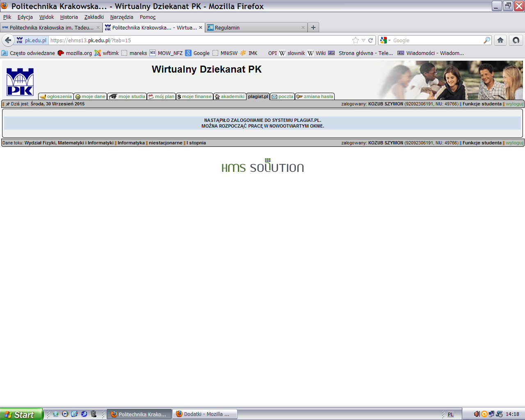Go back with the browser back arrow

[x=8, y=40]
